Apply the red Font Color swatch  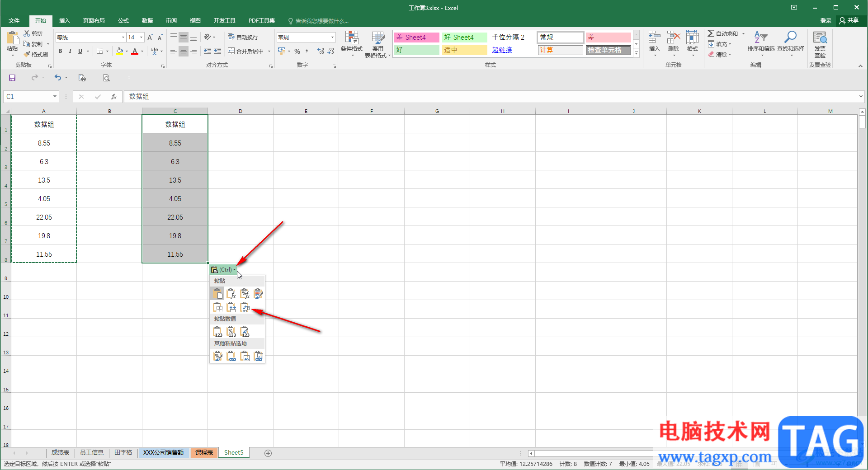135,51
